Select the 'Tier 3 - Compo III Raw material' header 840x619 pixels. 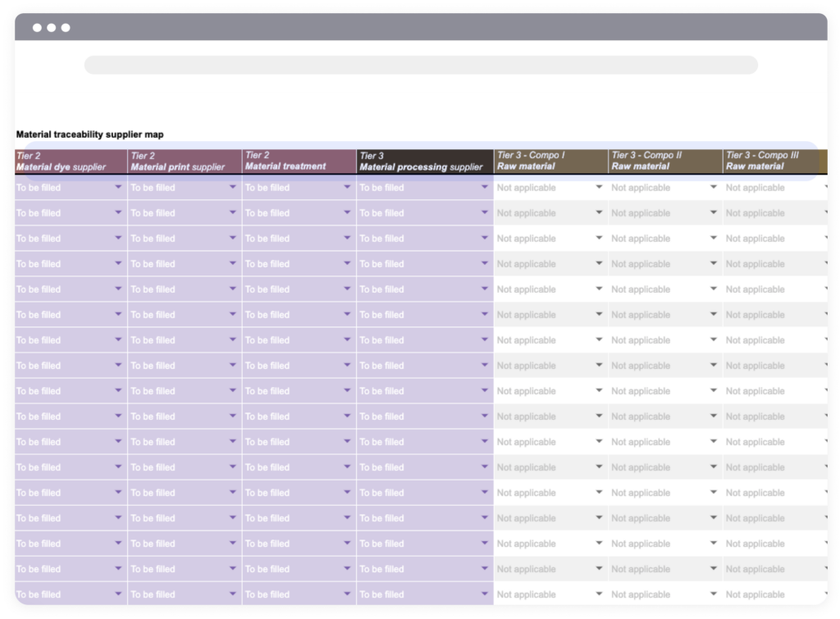[x=775, y=162]
